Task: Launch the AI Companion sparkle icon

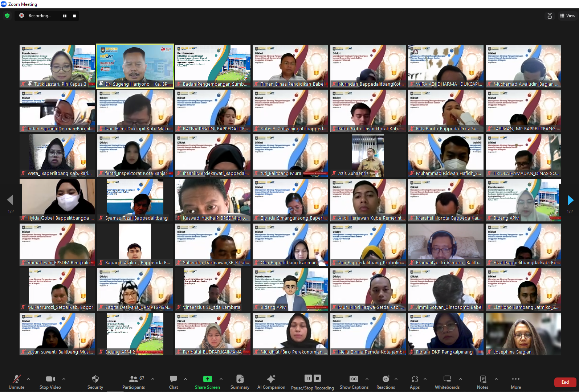Action: 271,379
